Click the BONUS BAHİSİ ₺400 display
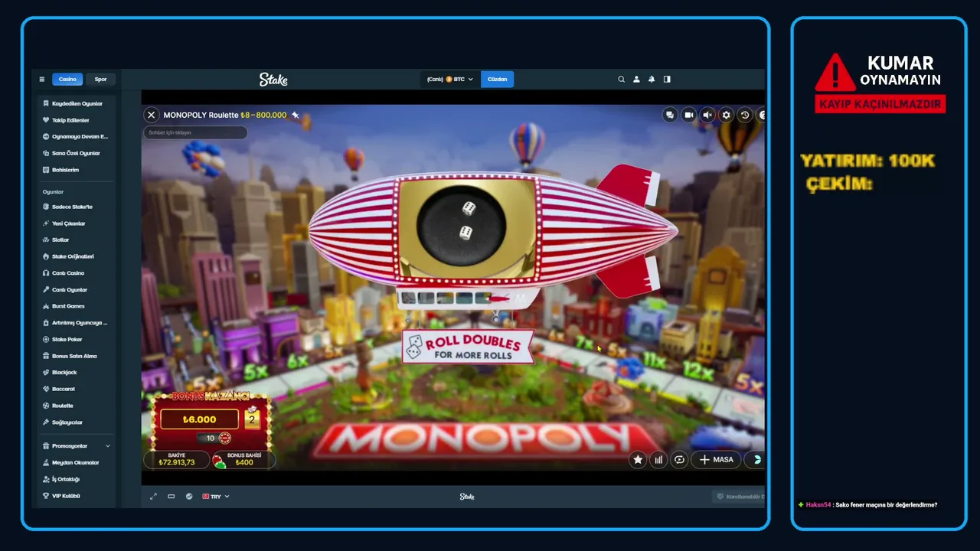Viewport: 980px width, 551px height. pos(243,459)
